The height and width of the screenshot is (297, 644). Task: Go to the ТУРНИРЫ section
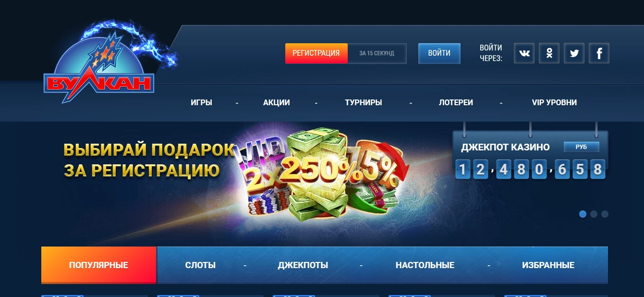point(364,102)
